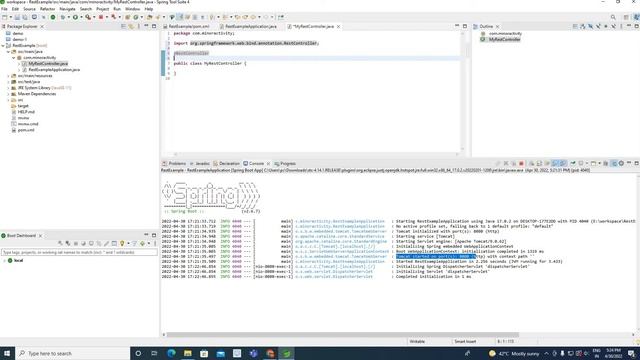
Task: Expand the src/test/java folder
Action: (8, 82)
